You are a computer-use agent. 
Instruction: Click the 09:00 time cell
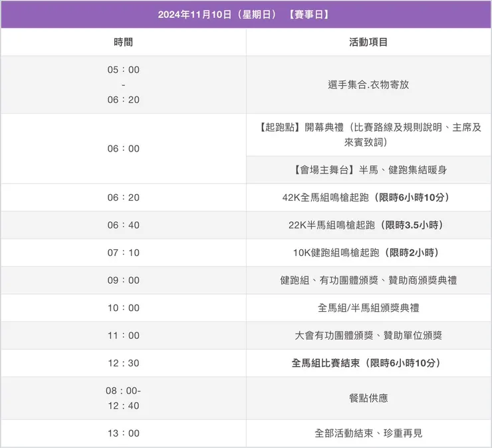pyautogui.click(x=124, y=280)
